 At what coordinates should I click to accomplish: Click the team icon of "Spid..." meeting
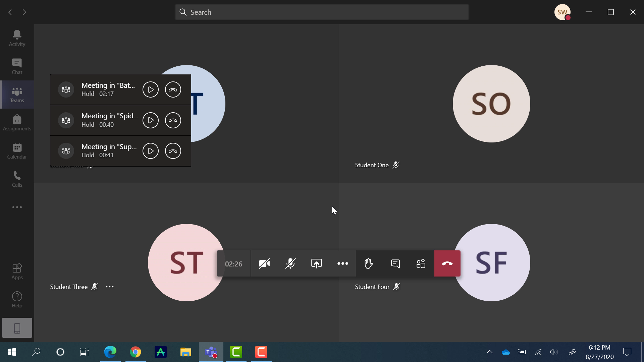click(x=66, y=120)
